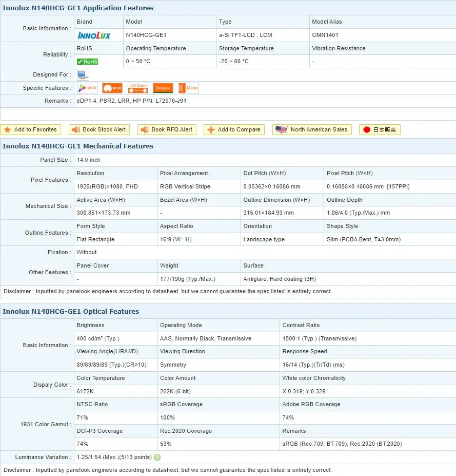This screenshot has width=456, height=476.
Task: Click the type value a-Si TFT-LCD, LCM
Action: 246,35
